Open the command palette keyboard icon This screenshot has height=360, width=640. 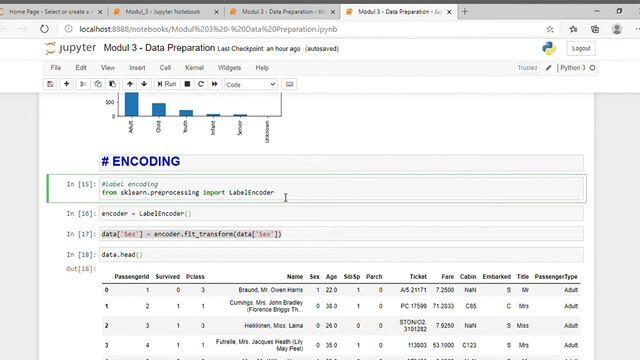pos(289,84)
